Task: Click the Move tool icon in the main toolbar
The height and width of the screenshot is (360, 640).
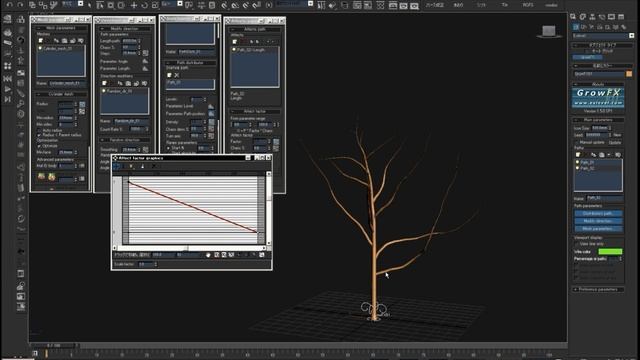Action: (x=133, y=5)
